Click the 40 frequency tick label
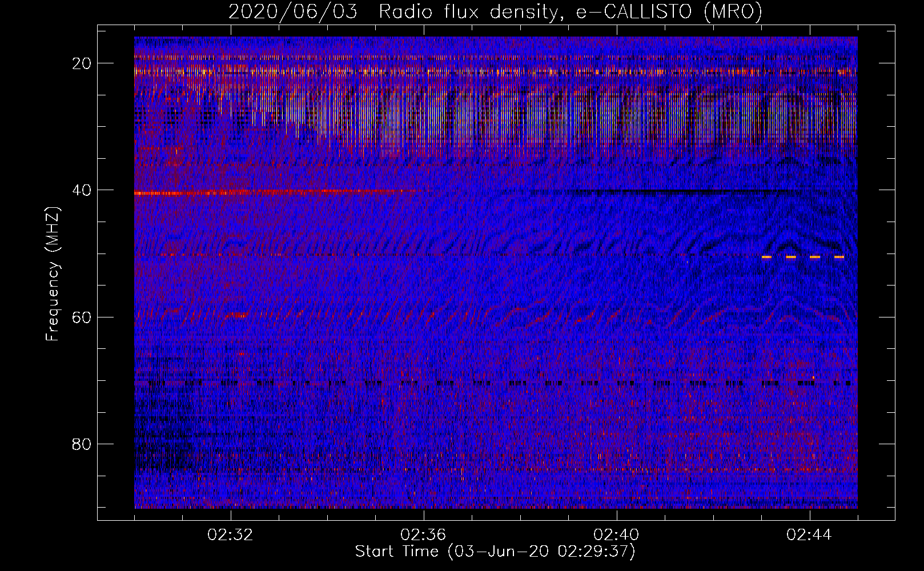Screen dimensions: 924x571 click(x=82, y=190)
